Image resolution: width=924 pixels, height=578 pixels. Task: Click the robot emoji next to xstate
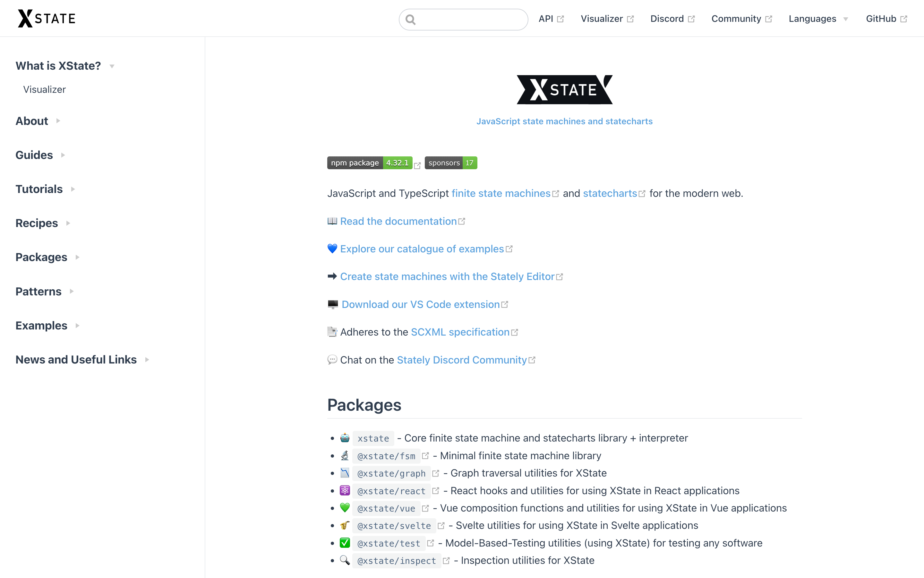tap(345, 438)
